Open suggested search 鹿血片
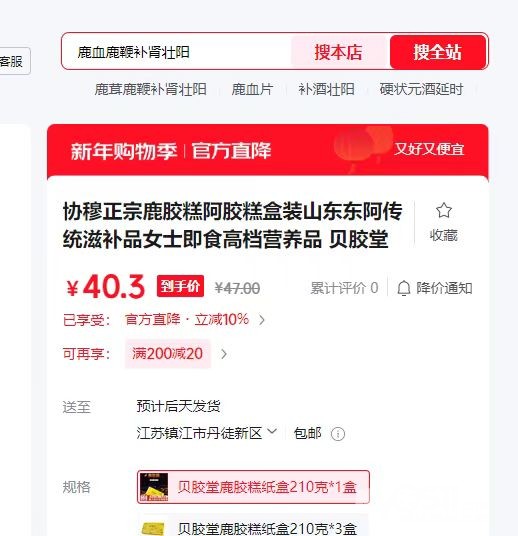This screenshot has height=536, width=518. (x=252, y=90)
